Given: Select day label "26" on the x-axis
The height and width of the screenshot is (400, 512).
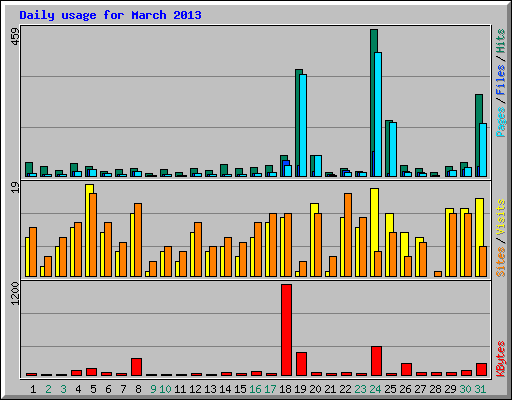Looking at the screenshot, I should click(405, 389).
